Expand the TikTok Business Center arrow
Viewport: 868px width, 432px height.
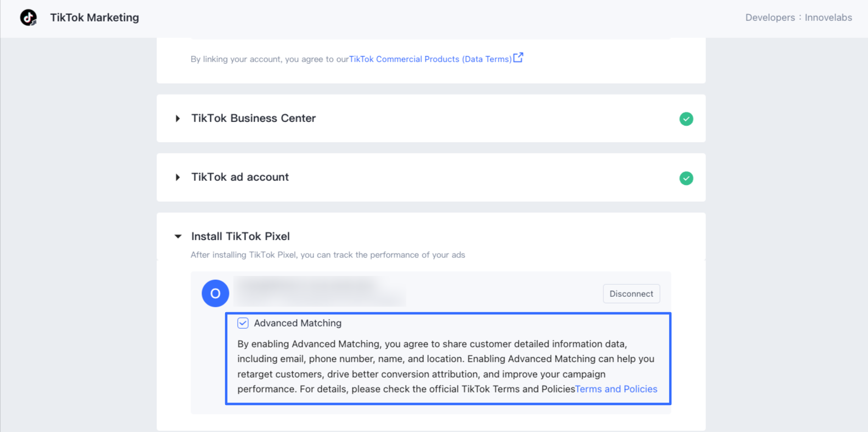coord(177,119)
